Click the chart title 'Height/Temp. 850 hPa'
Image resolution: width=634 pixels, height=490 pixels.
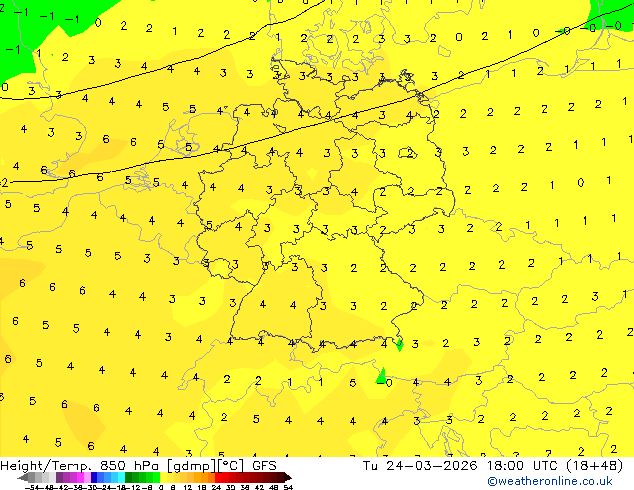(x=79, y=466)
